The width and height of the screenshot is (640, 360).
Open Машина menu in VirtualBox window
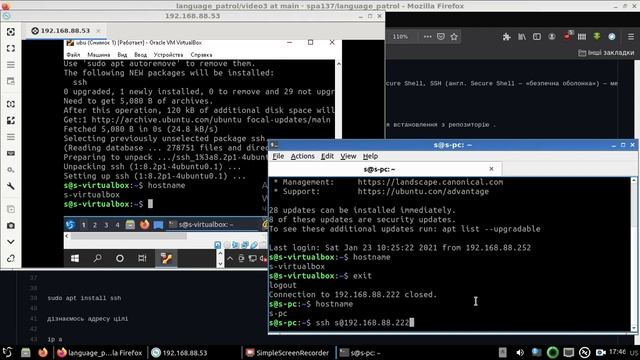[x=98, y=55]
